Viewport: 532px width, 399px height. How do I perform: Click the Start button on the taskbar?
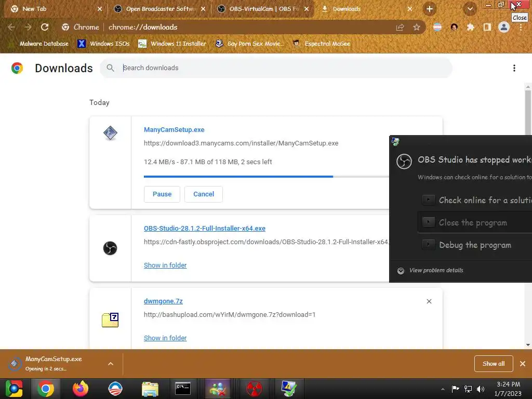coord(14,389)
